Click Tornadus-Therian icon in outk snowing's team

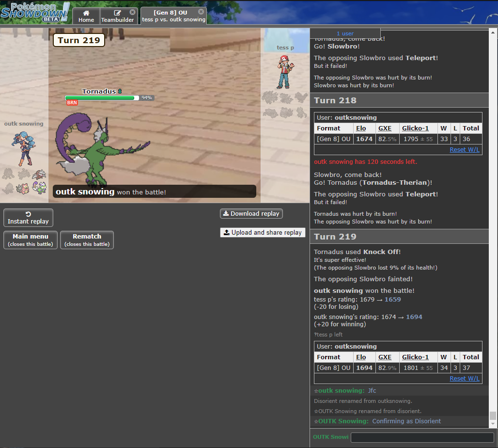tap(39, 188)
